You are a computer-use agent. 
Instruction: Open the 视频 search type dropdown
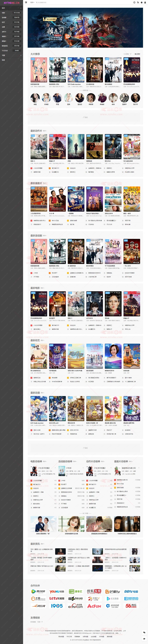pos(32,2)
